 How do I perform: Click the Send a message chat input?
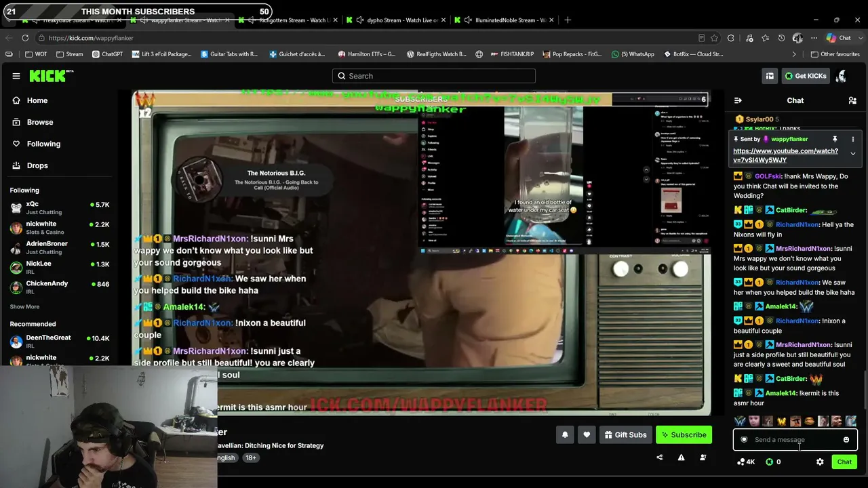point(795,440)
